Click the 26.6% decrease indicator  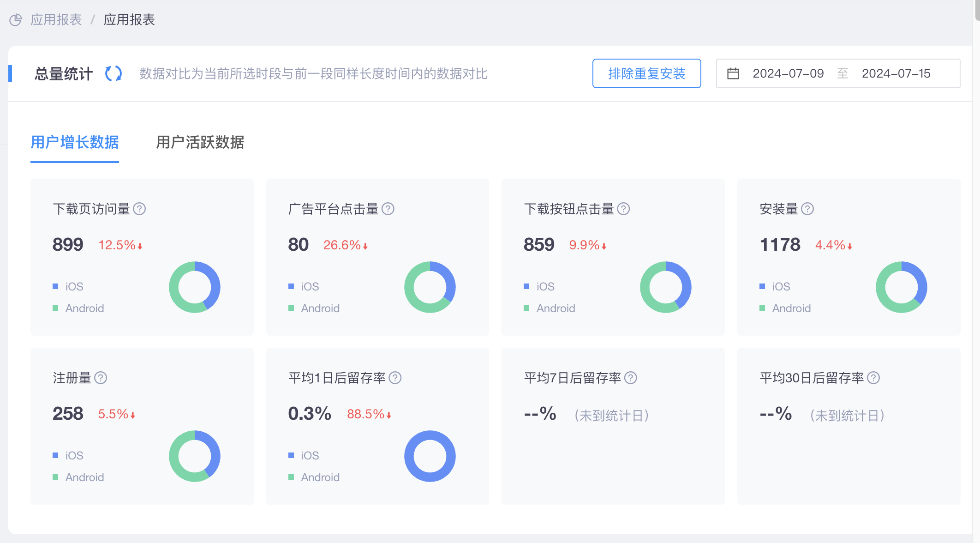click(346, 245)
